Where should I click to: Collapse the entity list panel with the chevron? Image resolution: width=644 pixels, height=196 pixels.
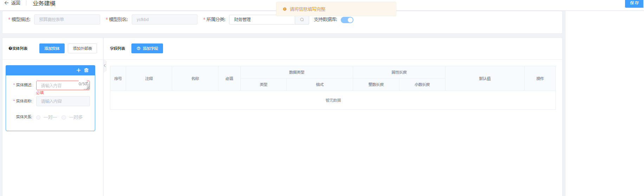pyautogui.click(x=105, y=66)
